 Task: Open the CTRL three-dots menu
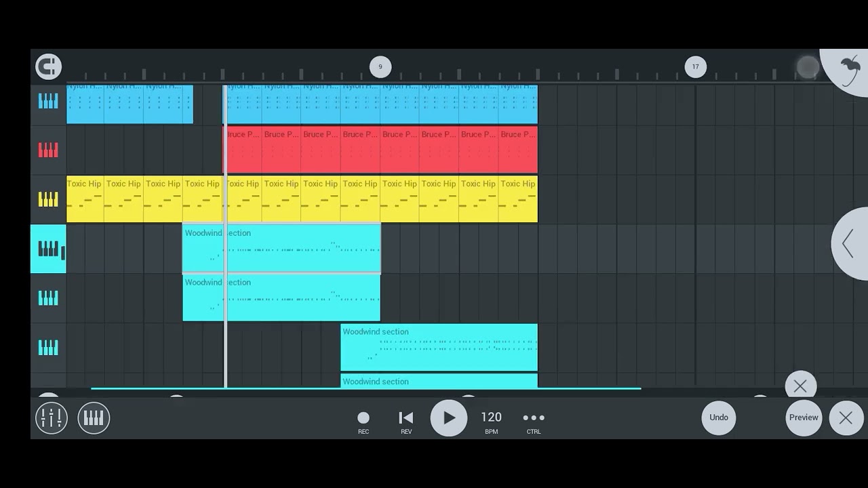534,422
